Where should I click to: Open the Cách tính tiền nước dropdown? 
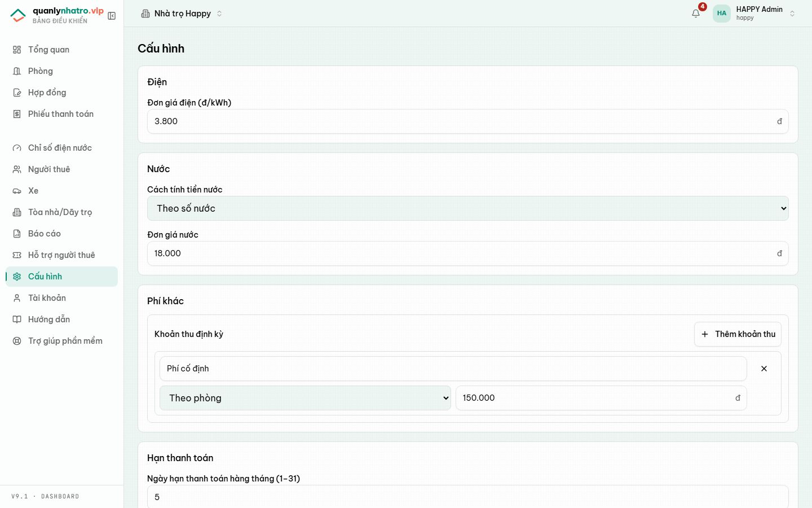468,208
